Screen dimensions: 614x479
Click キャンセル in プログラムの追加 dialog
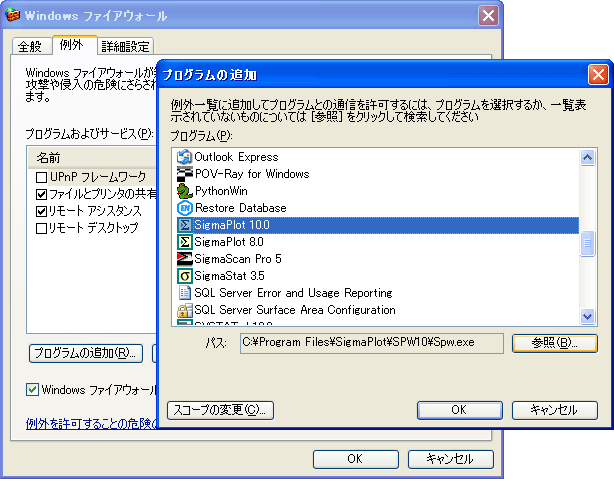tap(554, 410)
